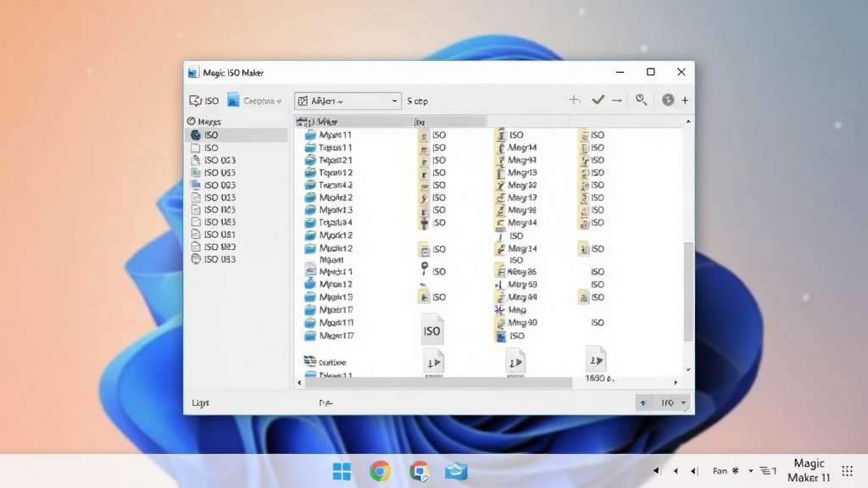The image size is (868, 488).
Task: Select the highlighted ISO sidebar item
Action: [236, 135]
